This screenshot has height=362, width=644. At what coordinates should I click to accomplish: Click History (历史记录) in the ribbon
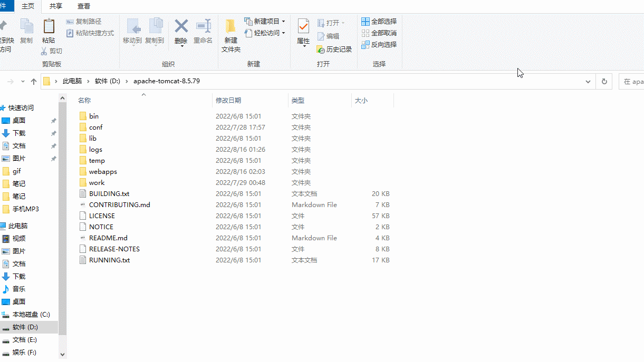pyautogui.click(x=334, y=50)
